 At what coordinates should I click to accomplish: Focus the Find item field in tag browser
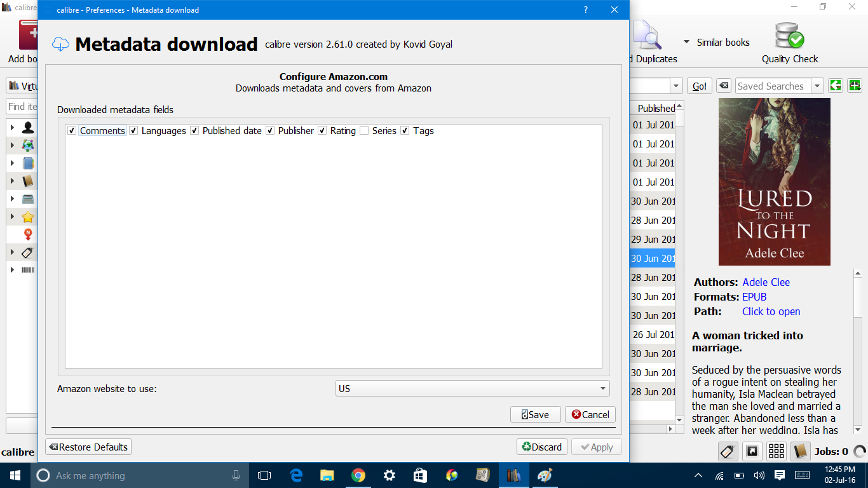click(x=22, y=106)
